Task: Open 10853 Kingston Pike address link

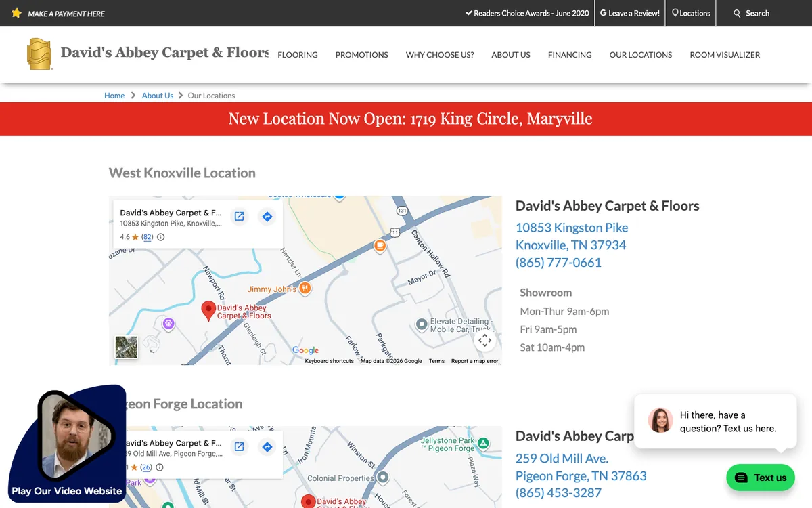Action: pos(572,228)
